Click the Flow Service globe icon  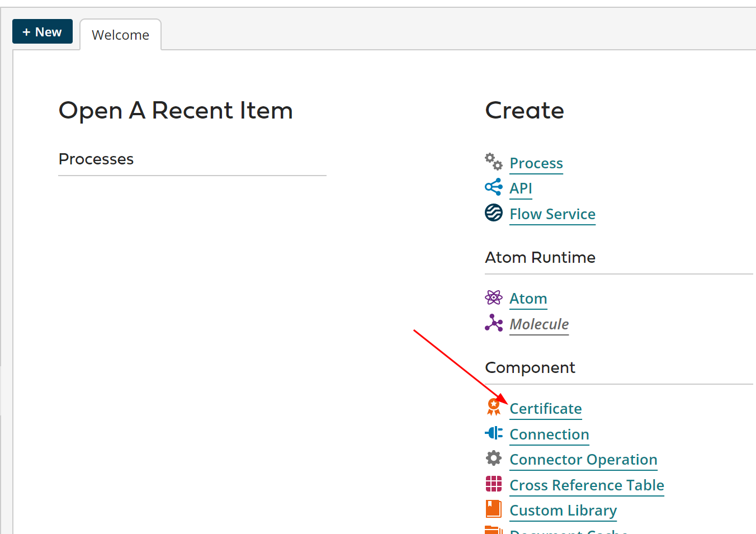494,212
